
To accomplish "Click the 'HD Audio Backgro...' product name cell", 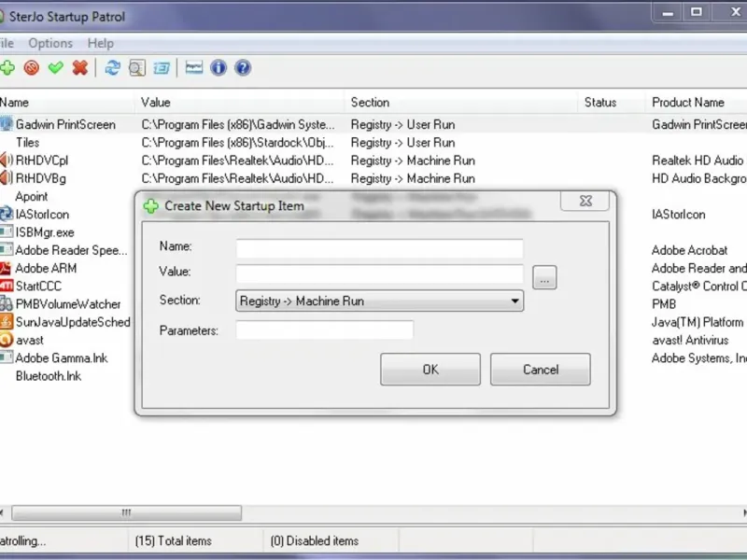I will (699, 178).
